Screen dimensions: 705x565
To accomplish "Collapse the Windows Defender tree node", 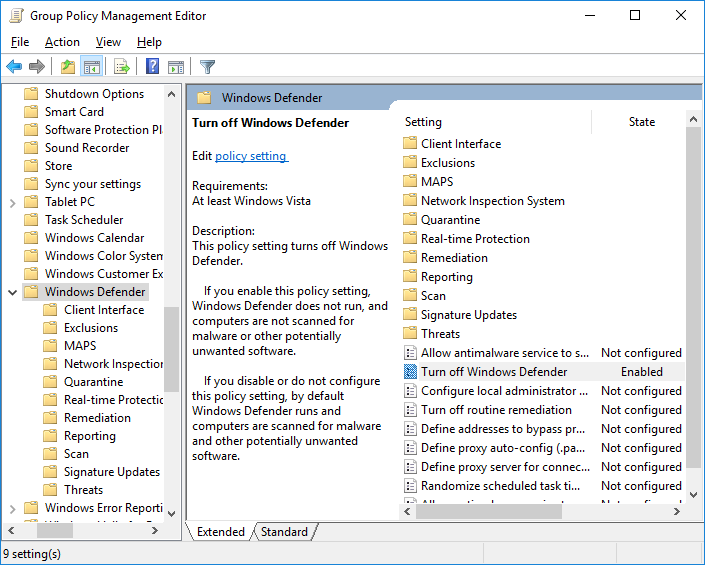I will tap(13, 293).
